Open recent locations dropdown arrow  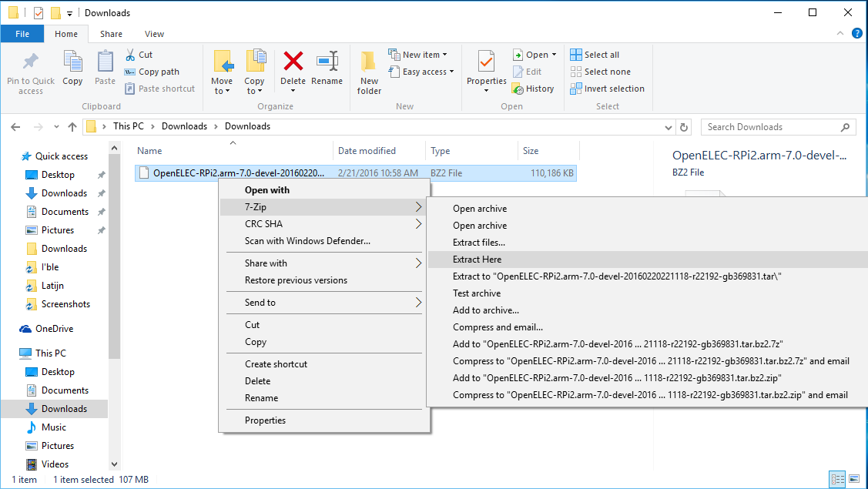(56, 127)
